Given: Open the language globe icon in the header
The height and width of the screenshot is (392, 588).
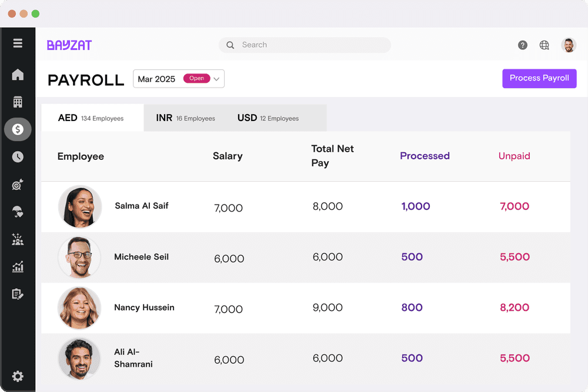Looking at the screenshot, I should coord(544,45).
